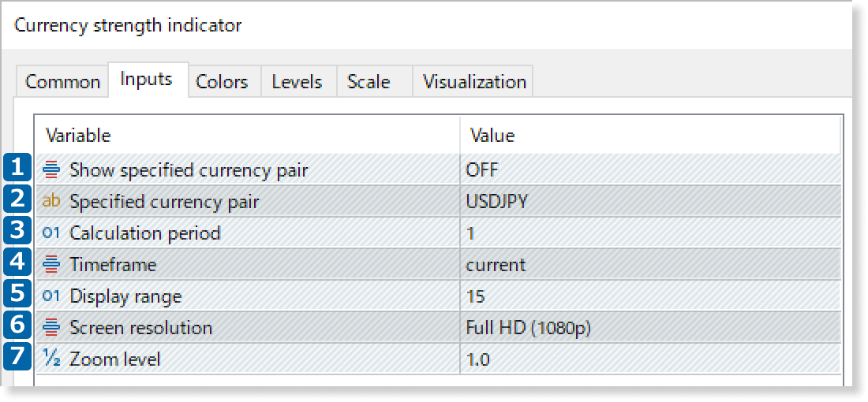Switch to the Common tab

click(62, 82)
